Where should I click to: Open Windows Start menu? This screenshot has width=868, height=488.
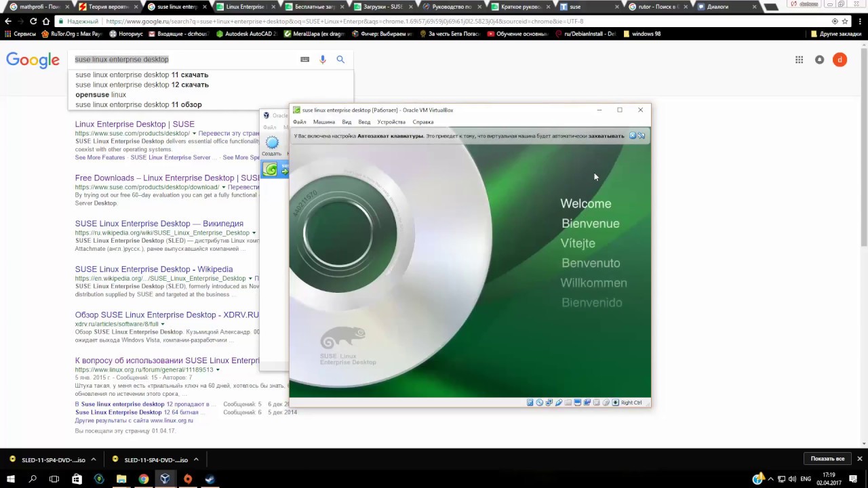[x=11, y=479]
